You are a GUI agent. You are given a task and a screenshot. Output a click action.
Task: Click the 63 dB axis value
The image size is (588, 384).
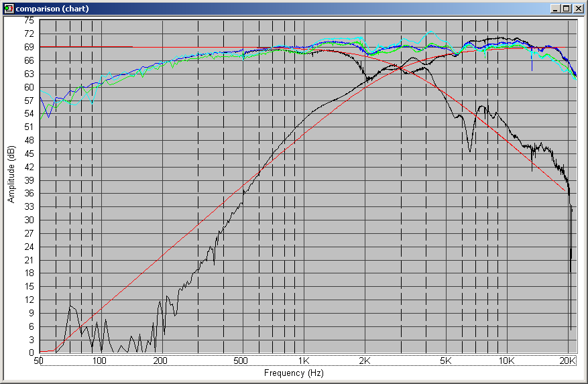tap(29, 74)
